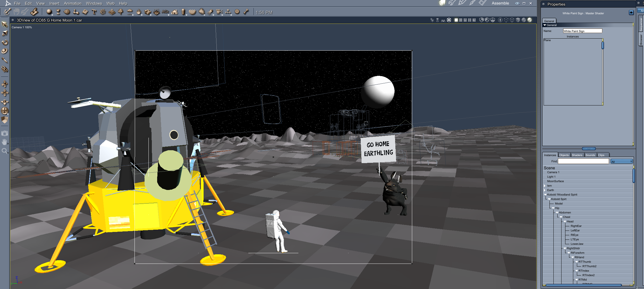Open the Render room film icon
The width and height of the screenshot is (644, 289).
point(482,3)
